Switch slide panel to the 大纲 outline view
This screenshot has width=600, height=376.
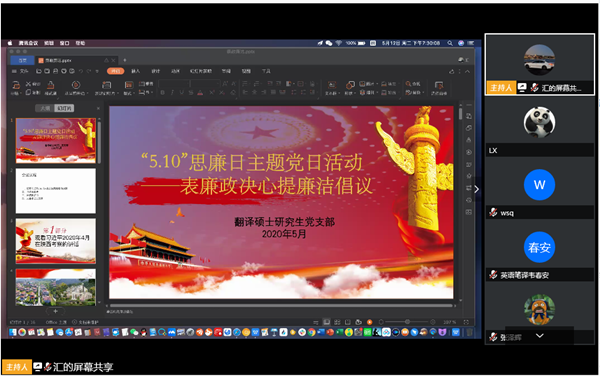[45, 108]
